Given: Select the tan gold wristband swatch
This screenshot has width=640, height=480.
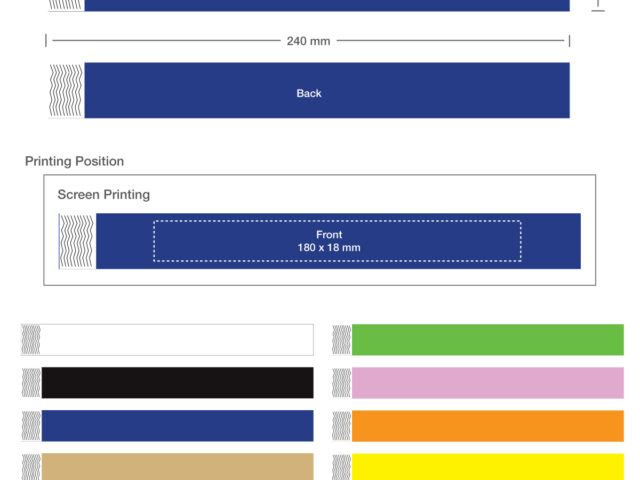Looking at the screenshot, I should pos(177,466).
